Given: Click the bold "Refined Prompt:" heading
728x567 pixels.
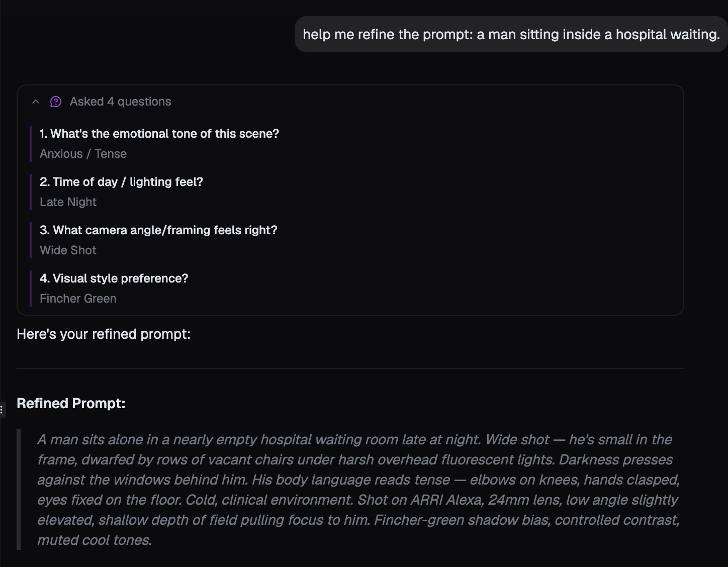Looking at the screenshot, I should [x=71, y=404].
